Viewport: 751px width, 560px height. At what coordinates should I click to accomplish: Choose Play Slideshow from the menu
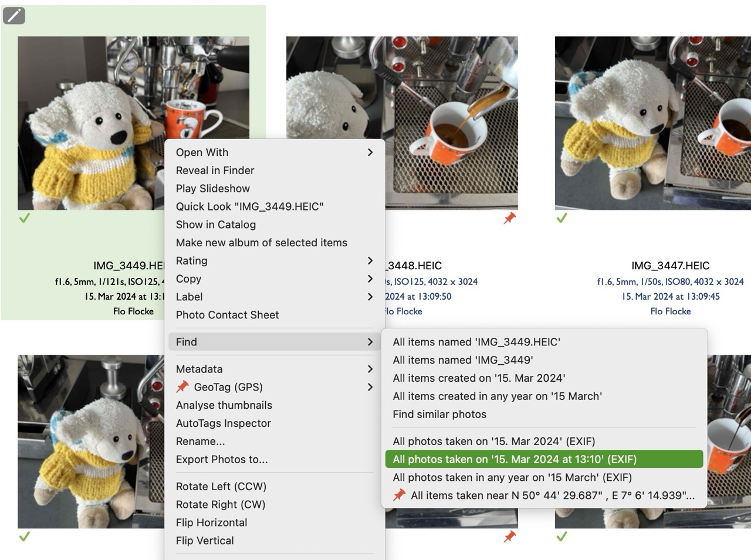(212, 188)
